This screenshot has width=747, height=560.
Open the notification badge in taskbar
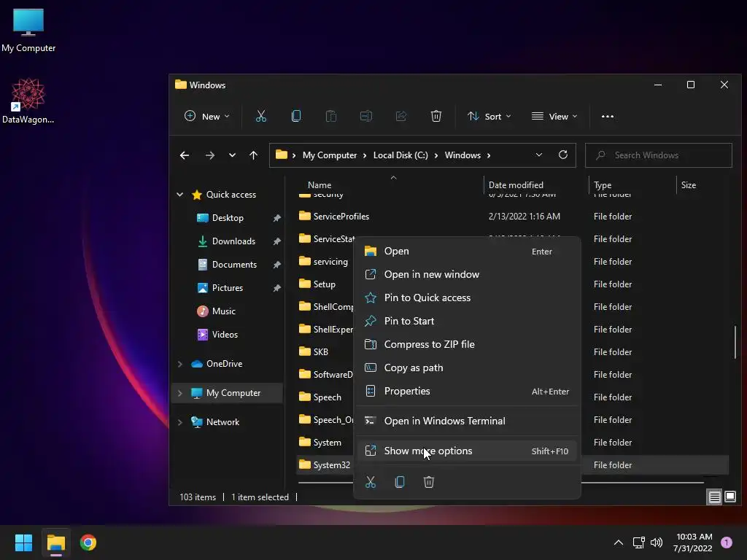pyautogui.click(x=726, y=542)
